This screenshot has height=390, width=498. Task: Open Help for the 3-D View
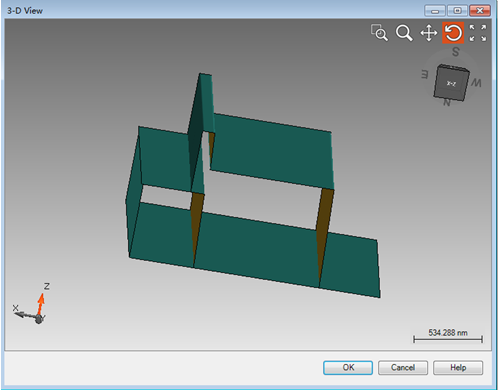point(458,367)
